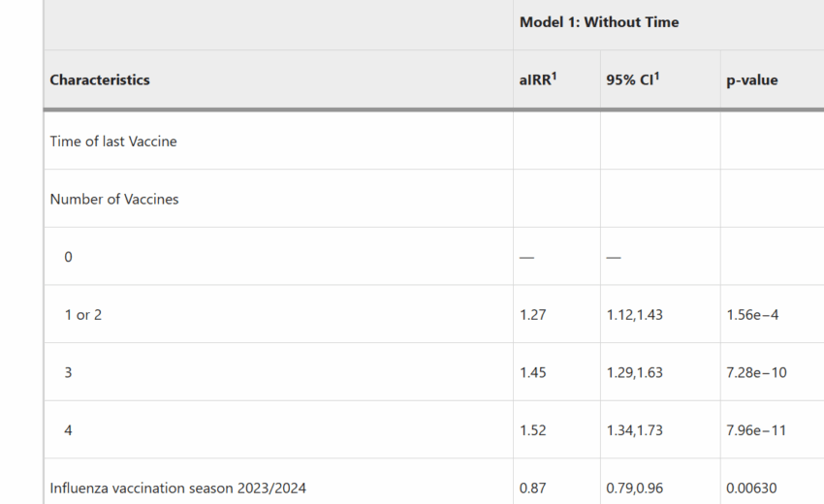This screenshot has width=824, height=504.
Task: Select the confidence interval 1.29,1.63
Action: (x=634, y=372)
